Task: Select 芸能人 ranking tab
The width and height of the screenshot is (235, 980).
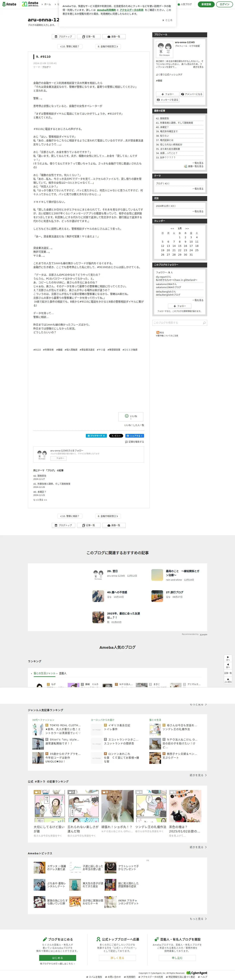Action: click(x=63, y=673)
